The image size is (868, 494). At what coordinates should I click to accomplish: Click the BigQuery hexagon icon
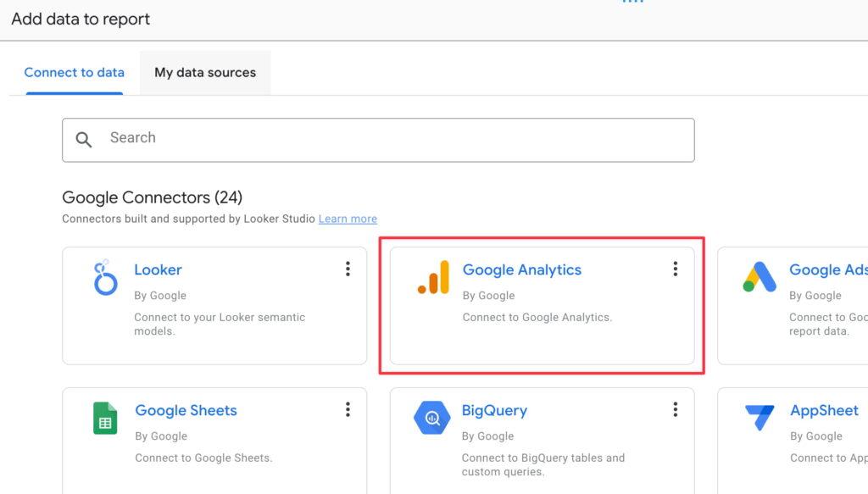[432, 418]
